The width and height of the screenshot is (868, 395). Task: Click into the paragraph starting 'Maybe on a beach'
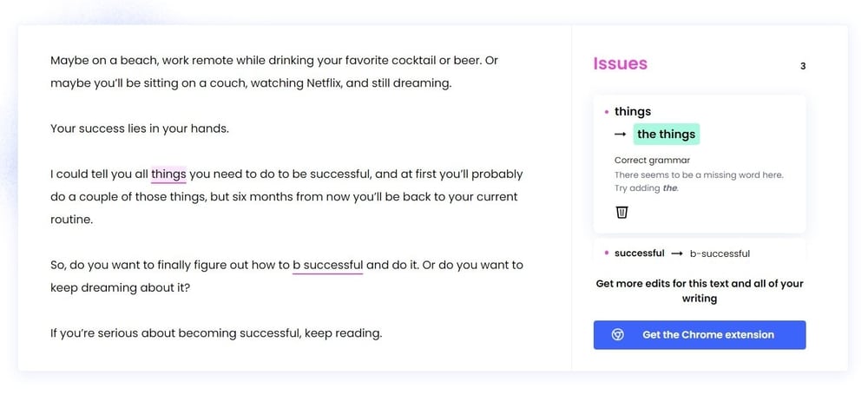274,71
